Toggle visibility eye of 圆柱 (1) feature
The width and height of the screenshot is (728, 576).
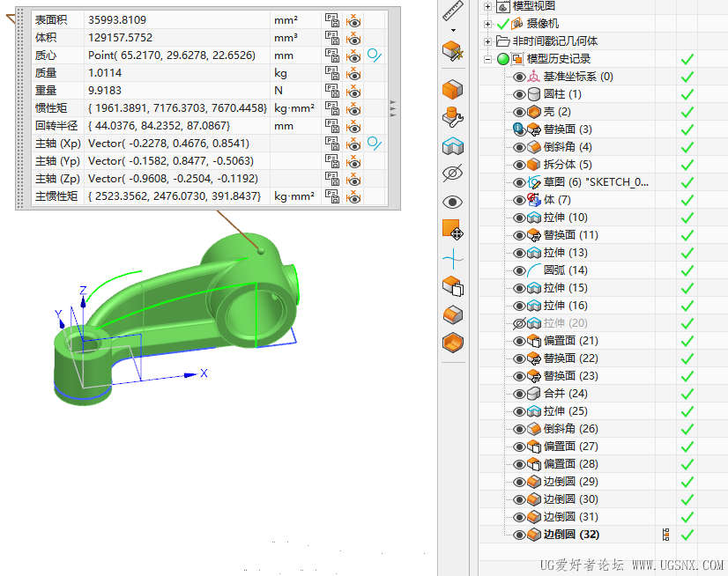(x=519, y=94)
